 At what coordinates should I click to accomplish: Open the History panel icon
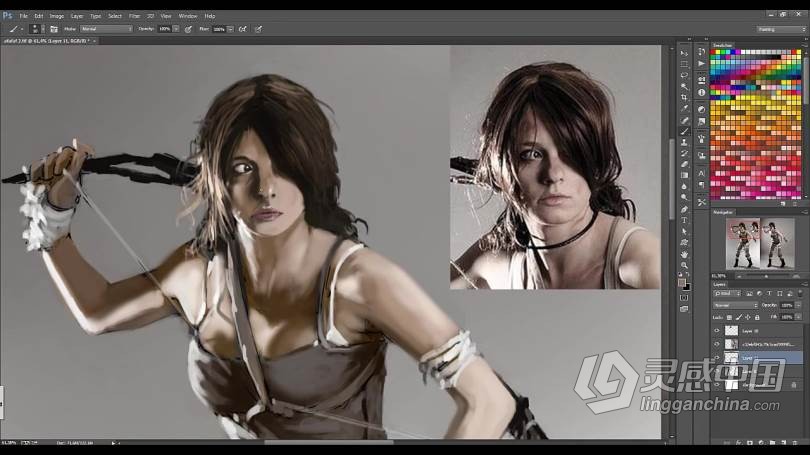click(x=702, y=52)
